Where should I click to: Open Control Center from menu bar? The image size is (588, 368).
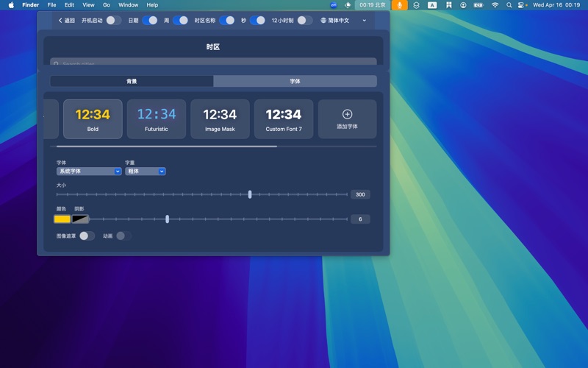[523, 5]
